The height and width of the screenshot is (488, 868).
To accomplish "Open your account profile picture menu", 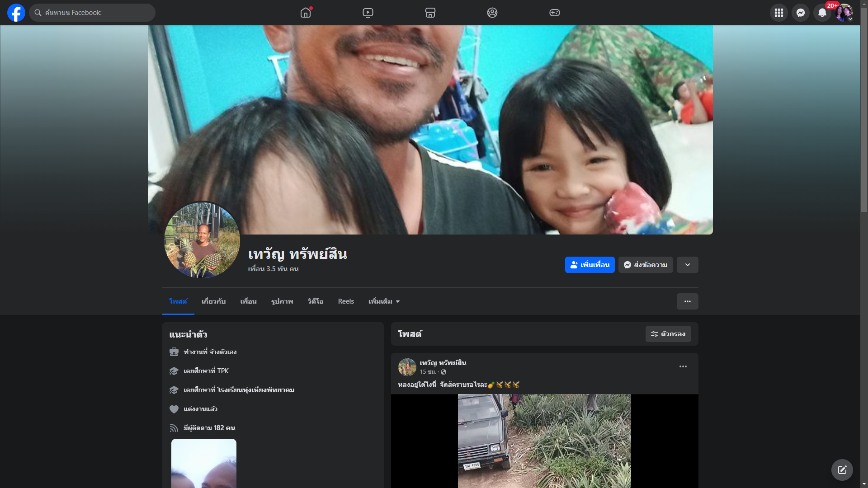I will [x=844, y=13].
